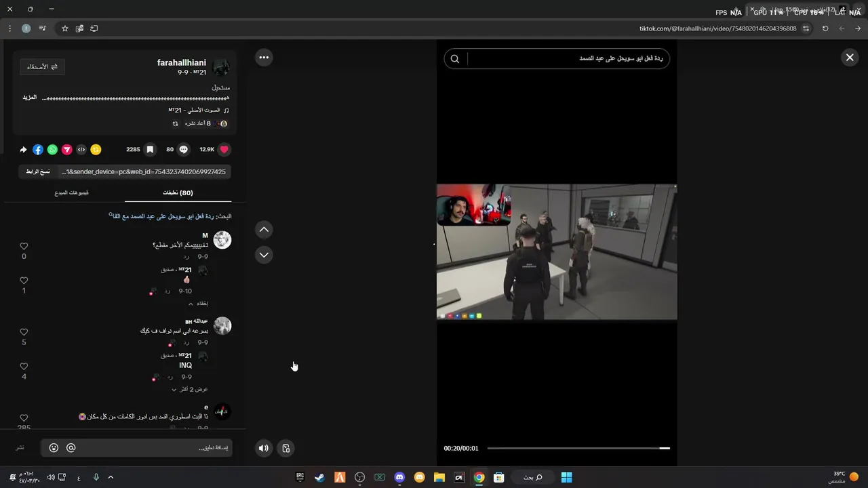
Task: Open comments via the speech bubble icon
Action: click(183, 149)
